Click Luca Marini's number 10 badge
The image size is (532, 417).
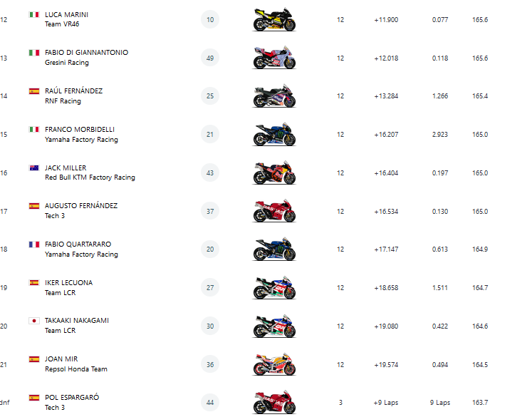[210, 20]
